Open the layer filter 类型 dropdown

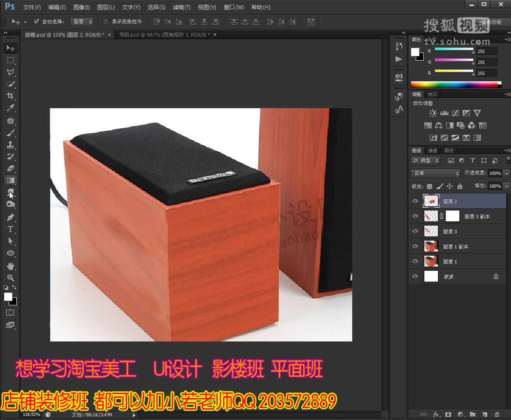pyautogui.click(x=425, y=161)
